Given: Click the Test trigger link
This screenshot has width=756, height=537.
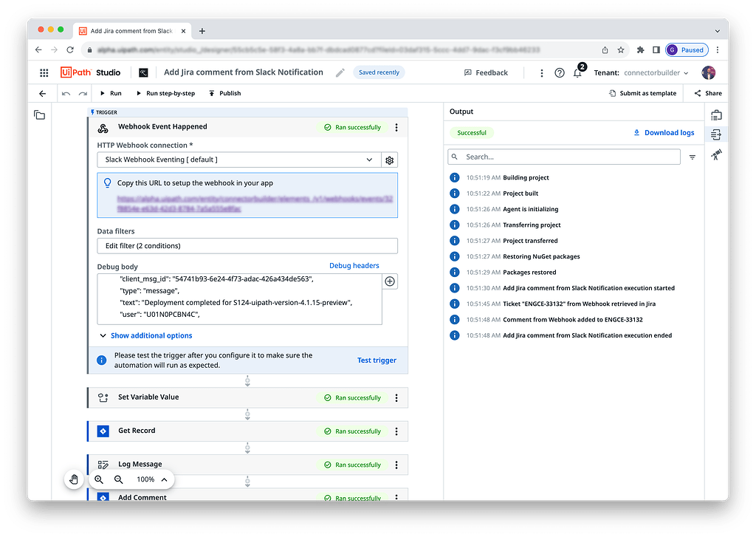Looking at the screenshot, I should tap(377, 360).
